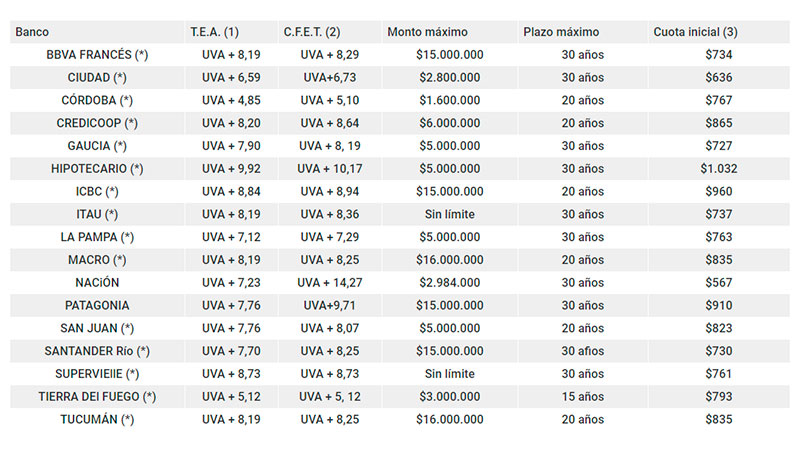
Task: Select the ITAU Sin límite amount cell
Action: pyautogui.click(x=449, y=214)
